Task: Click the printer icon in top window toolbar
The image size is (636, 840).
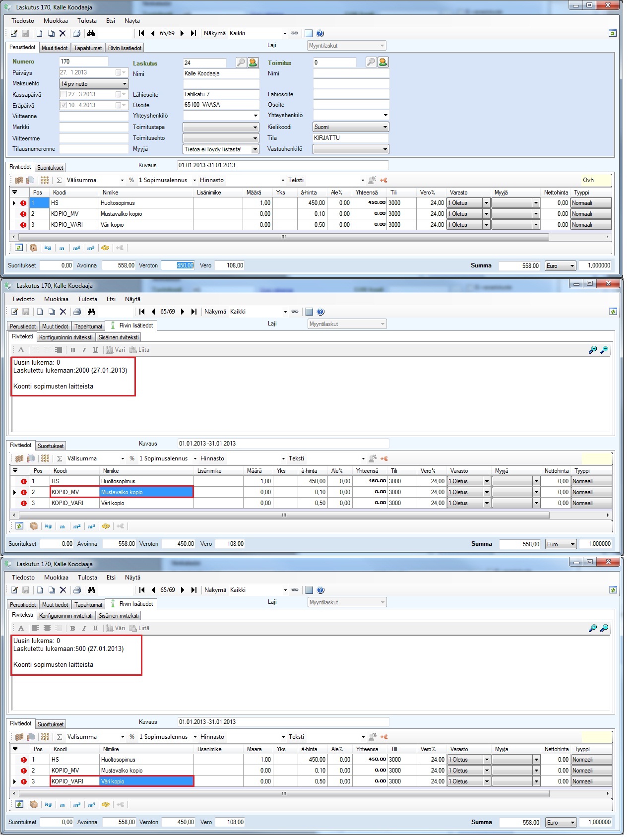Action: (x=76, y=33)
